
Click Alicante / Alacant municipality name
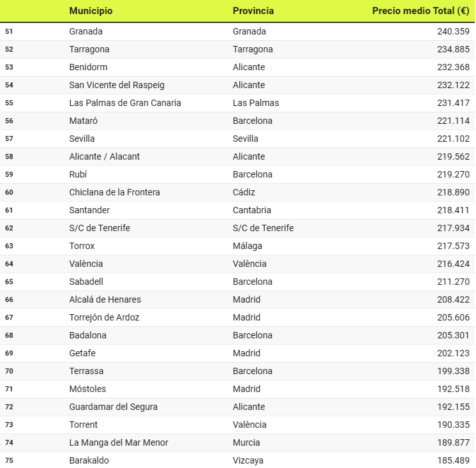[105, 156]
